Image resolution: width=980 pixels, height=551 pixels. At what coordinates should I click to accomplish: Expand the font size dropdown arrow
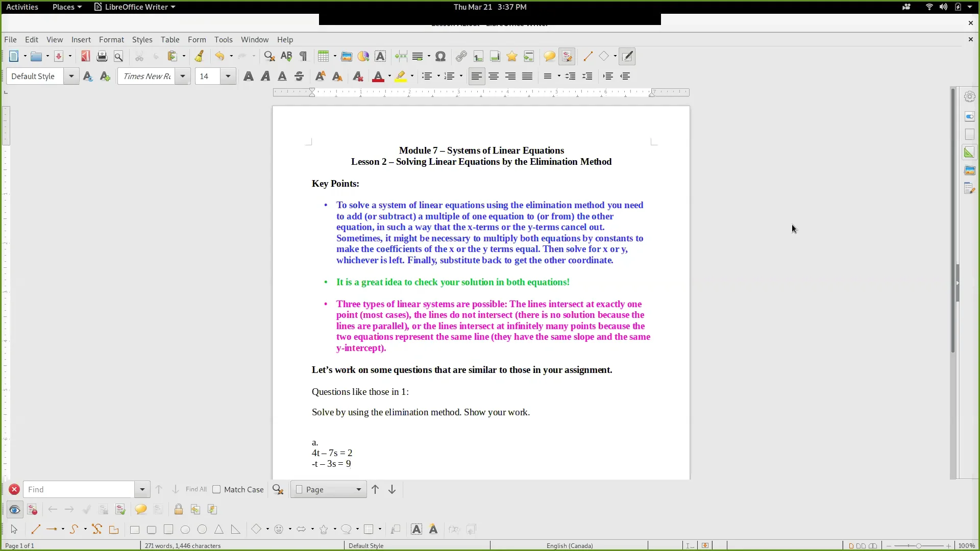[x=228, y=76]
